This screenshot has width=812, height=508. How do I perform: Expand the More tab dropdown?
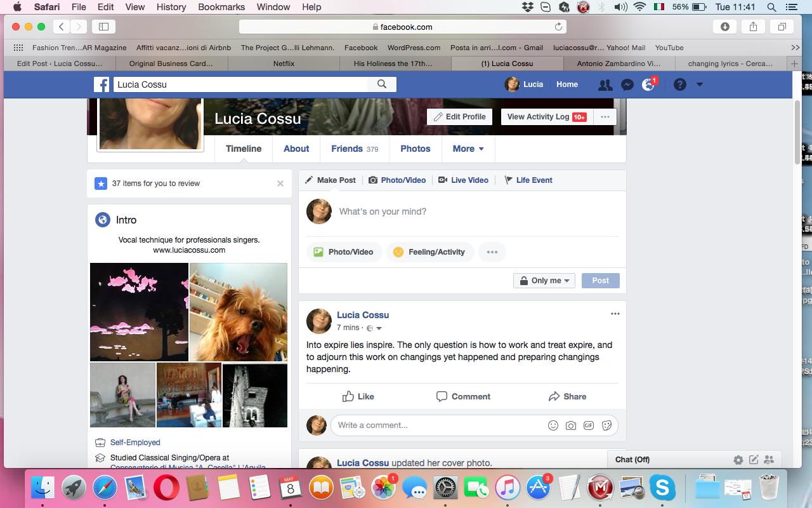[x=468, y=149]
